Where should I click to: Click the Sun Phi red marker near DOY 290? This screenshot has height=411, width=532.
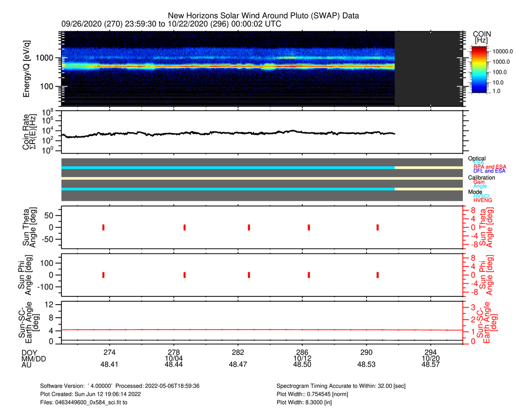(377, 275)
